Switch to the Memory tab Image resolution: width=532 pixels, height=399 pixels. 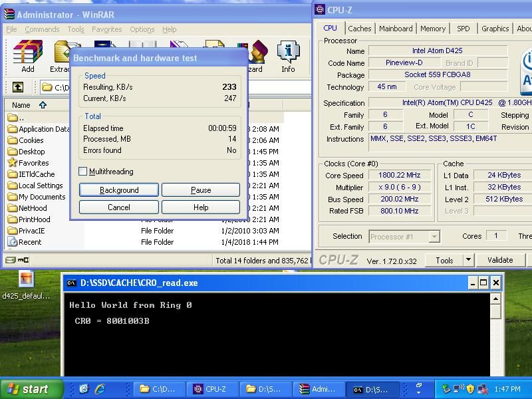433,29
